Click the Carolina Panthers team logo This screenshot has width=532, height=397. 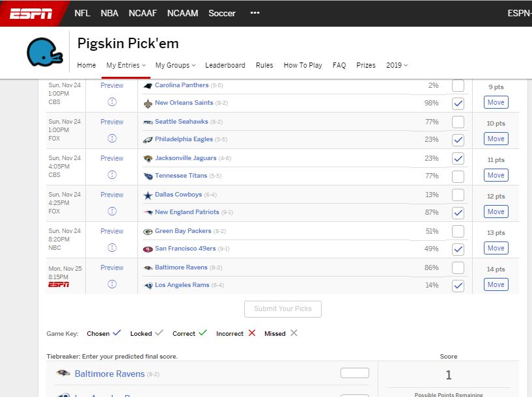pyautogui.click(x=148, y=86)
